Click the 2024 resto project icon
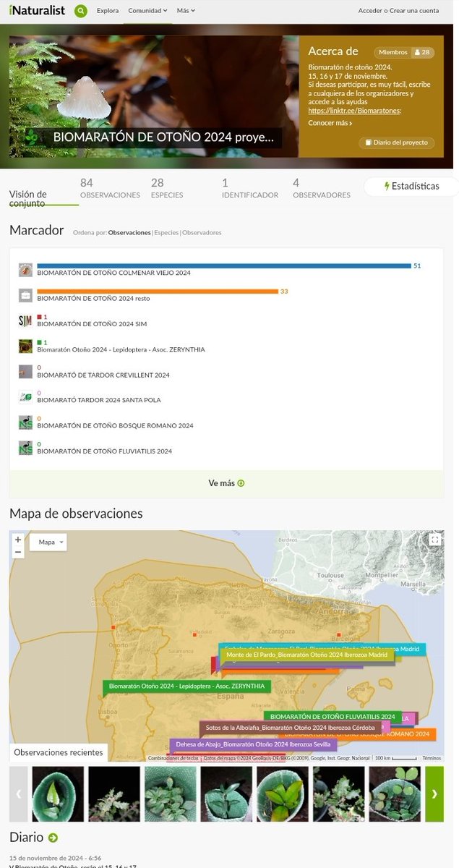The width and height of the screenshot is (459, 868). pyautogui.click(x=25, y=295)
